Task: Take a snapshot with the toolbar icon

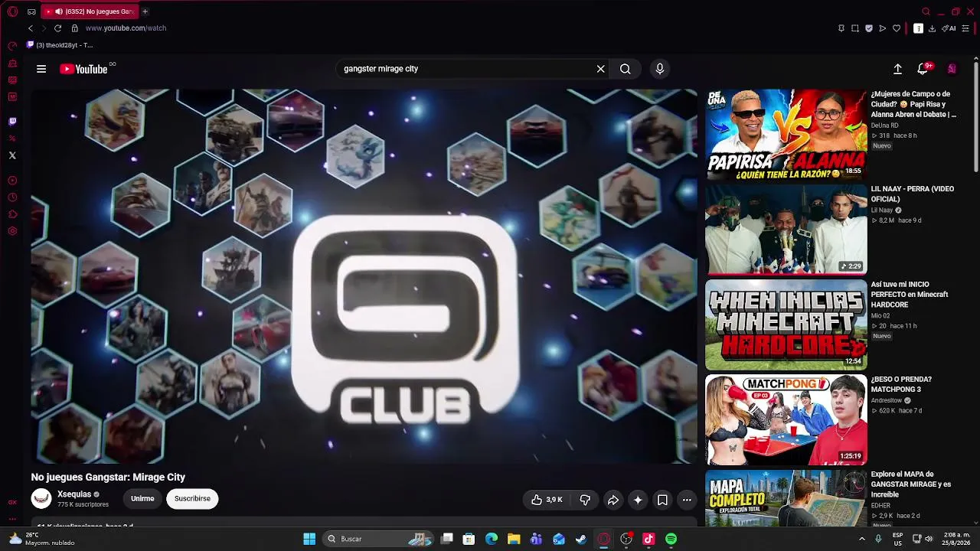Action: click(855, 28)
